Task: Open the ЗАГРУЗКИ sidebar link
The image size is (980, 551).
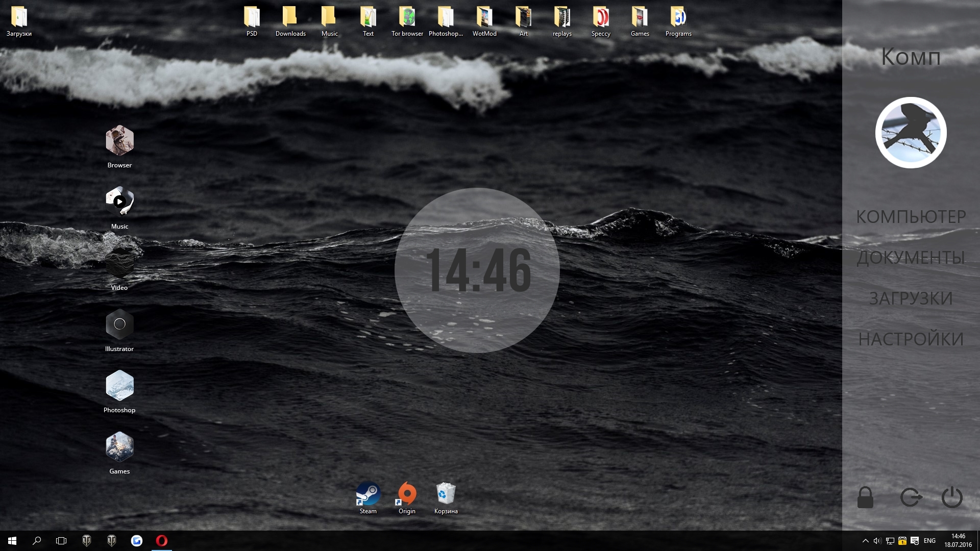Action: point(911,298)
